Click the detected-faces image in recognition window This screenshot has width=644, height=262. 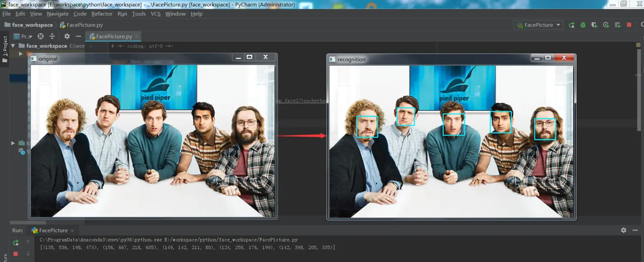point(451,142)
